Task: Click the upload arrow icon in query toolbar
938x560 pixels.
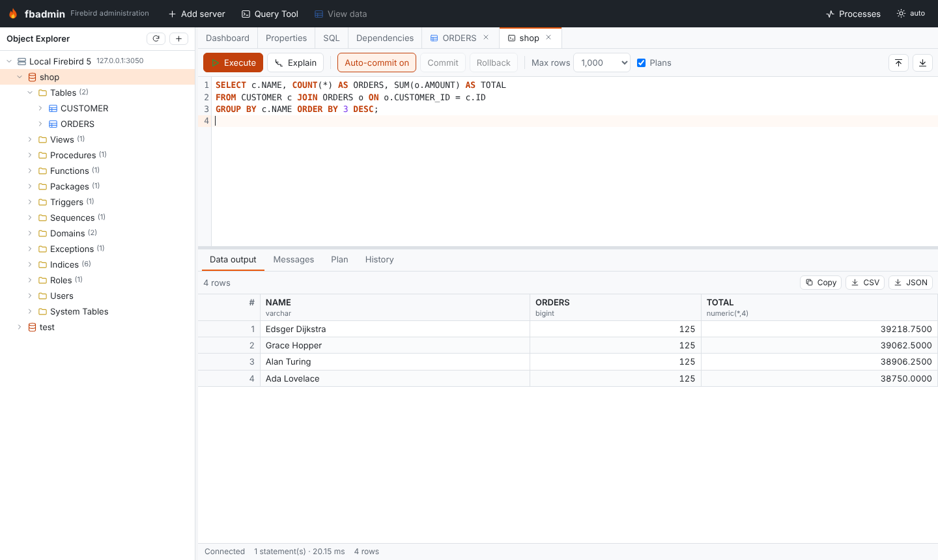Action: pos(898,63)
